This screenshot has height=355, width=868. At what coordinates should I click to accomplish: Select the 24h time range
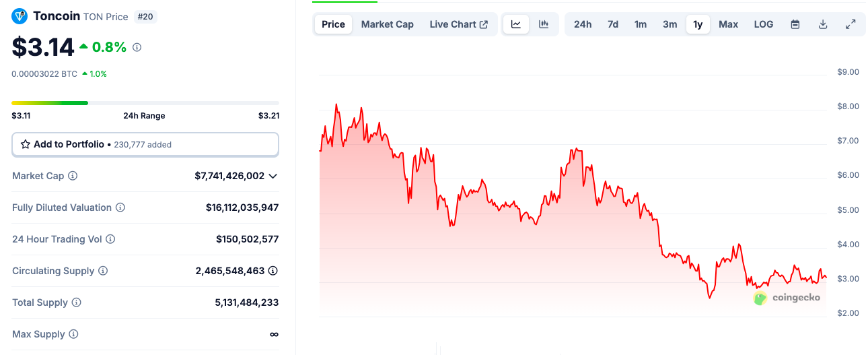[583, 24]
